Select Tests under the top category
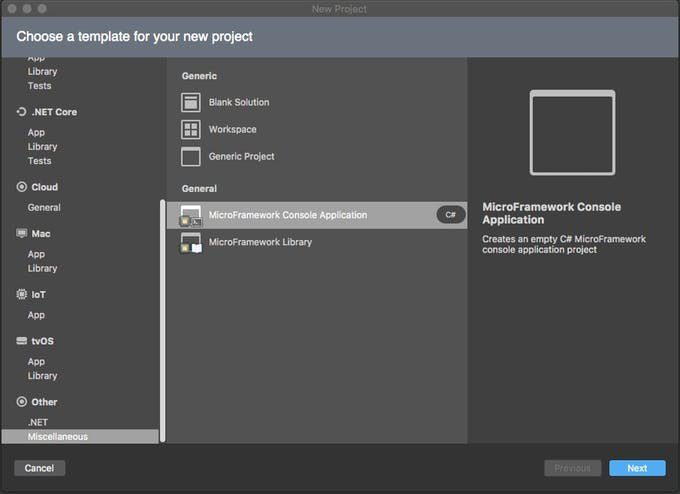This screenshot has width=680, height=494. pos(39,86)
